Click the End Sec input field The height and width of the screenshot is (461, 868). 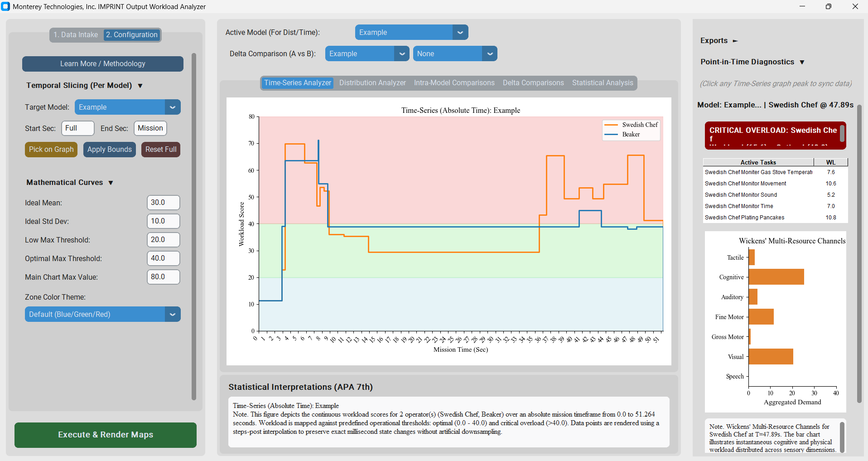150,128
